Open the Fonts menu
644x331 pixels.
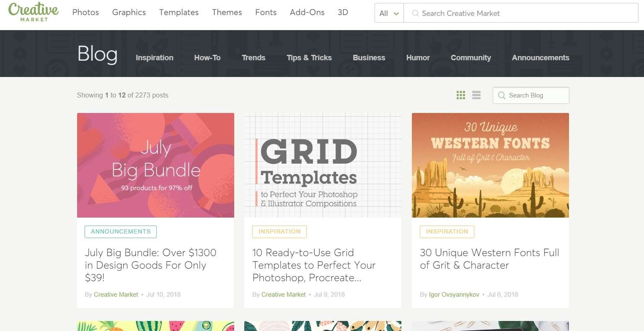266,12
